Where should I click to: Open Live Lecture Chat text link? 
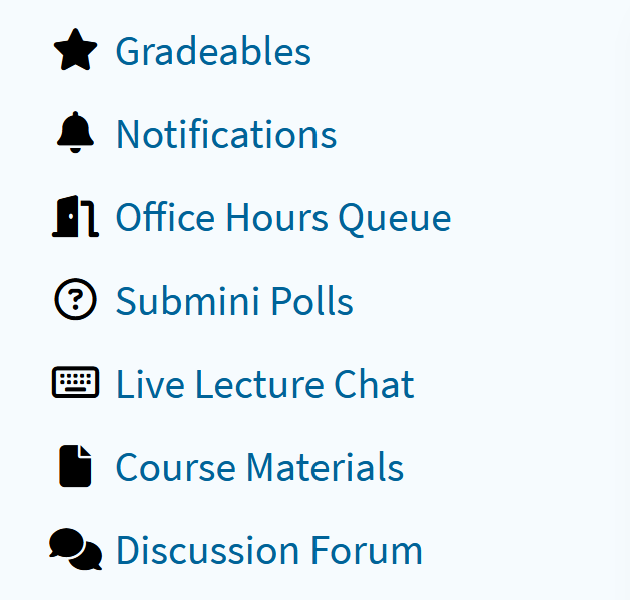(x=265, y=384)
